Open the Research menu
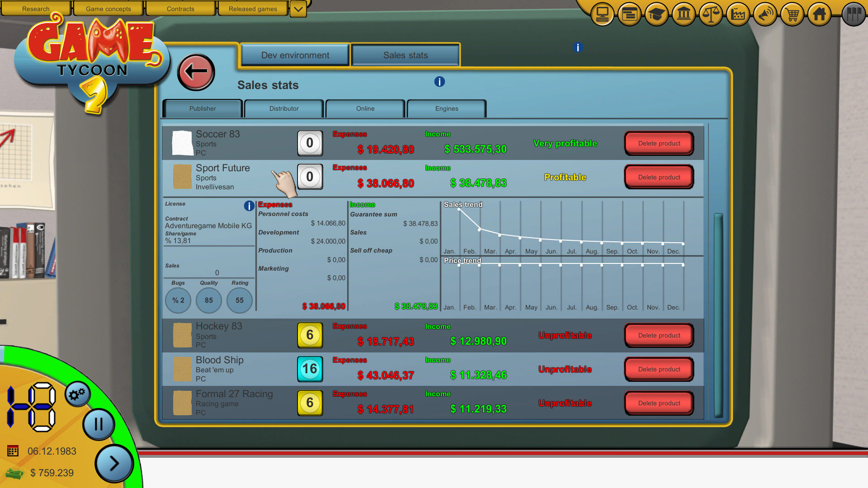The width and height of the screenshot is (868, 488). pyautogui.click(x=36, y=9)
